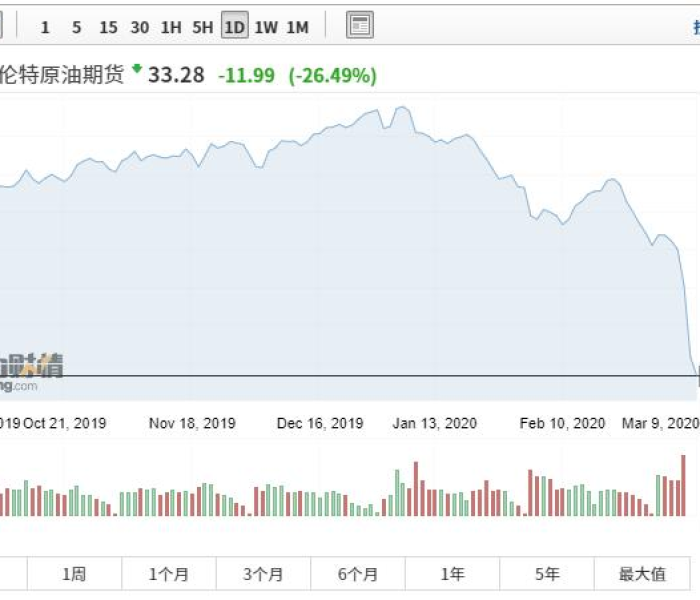Set chart interval to 30 minutes
700x600 pixels.
pos(140,28)
